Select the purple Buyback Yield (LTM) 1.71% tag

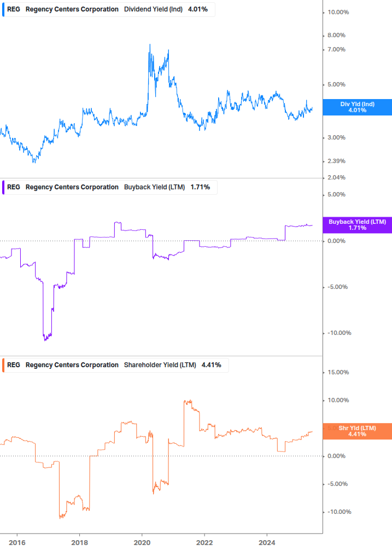[x=357, y=225]
